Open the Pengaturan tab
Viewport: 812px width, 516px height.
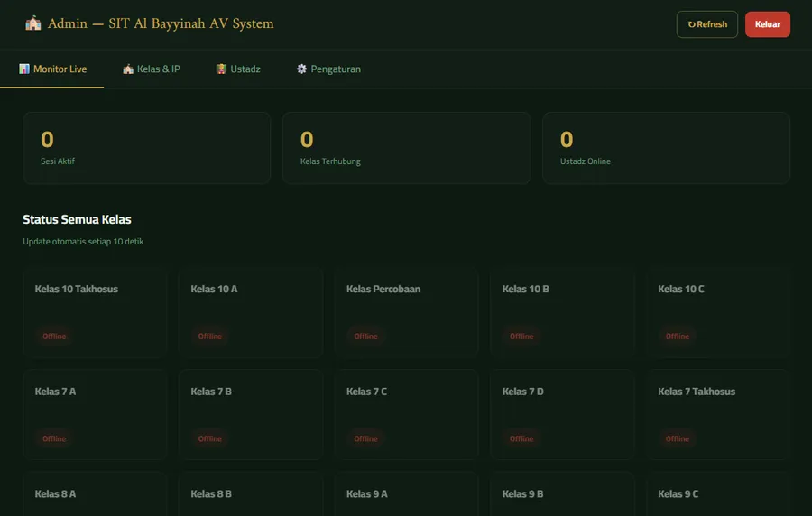click(328, 69)
